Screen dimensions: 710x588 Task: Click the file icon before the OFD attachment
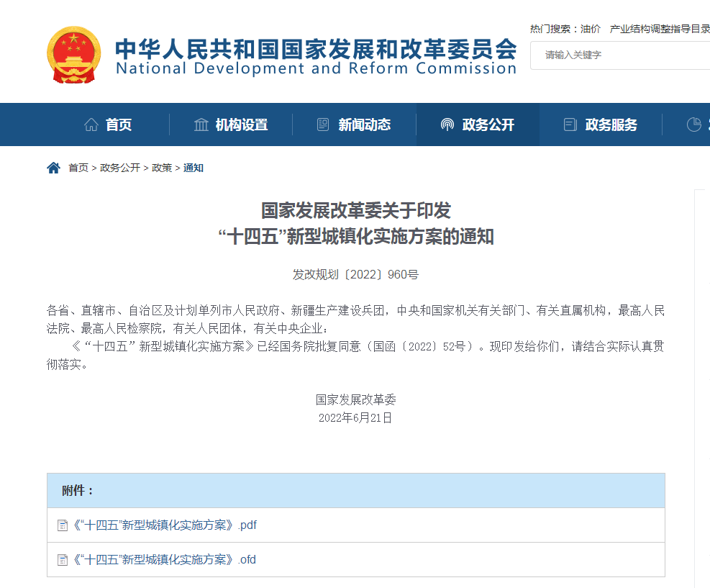[x=63, y=559]
